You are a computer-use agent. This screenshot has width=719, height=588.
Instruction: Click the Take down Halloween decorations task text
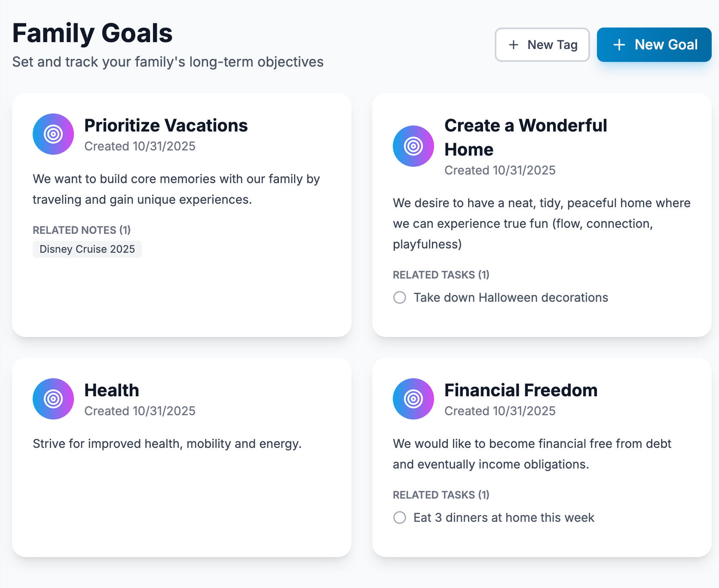[511, 297]
